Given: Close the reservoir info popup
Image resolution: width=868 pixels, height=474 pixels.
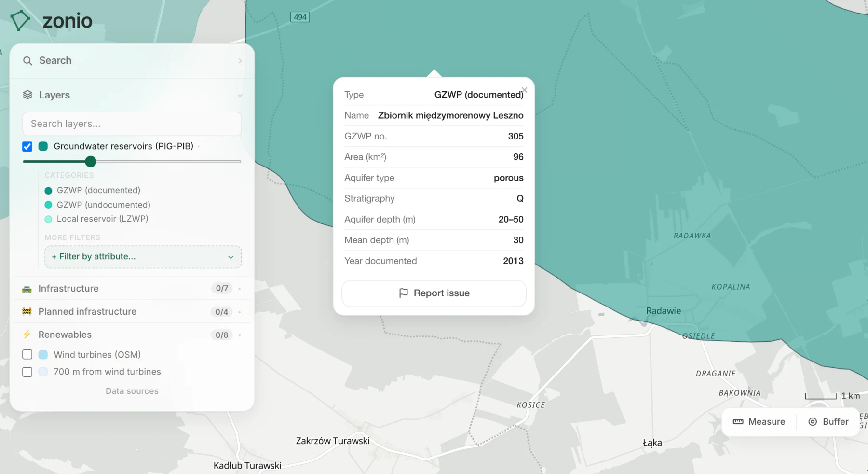Looking at the screenshot, I should (x=525, y=90).
